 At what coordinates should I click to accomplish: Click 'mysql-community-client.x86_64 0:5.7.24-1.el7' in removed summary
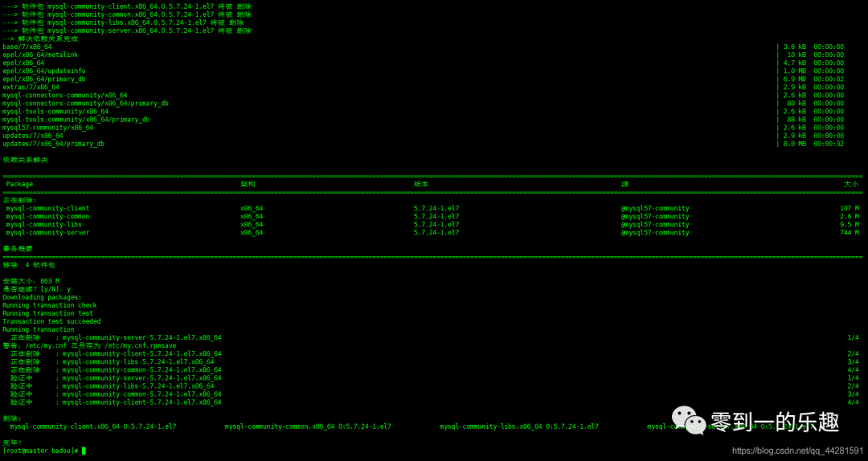93,426
